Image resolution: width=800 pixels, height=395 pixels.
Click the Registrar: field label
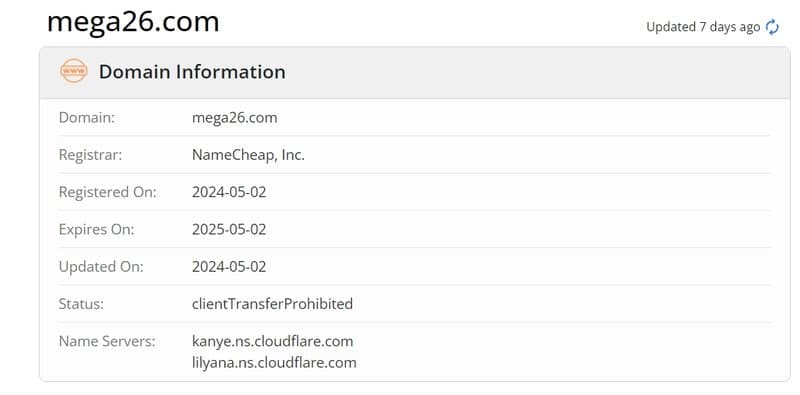pyautogui.click(x=90, y=155)
